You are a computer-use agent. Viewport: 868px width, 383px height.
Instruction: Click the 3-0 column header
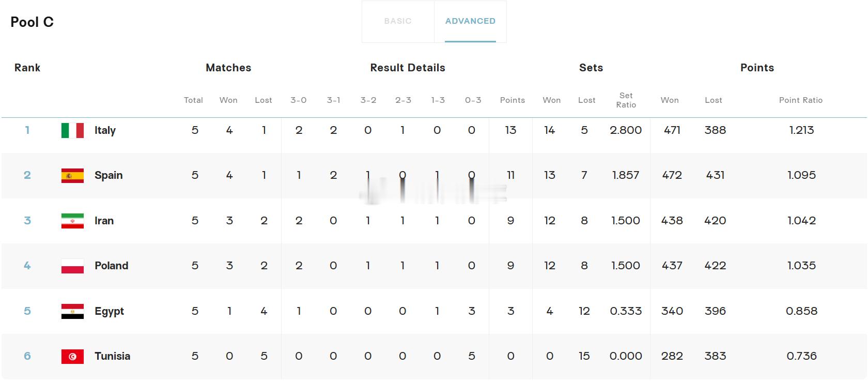[x=298, y=100]
